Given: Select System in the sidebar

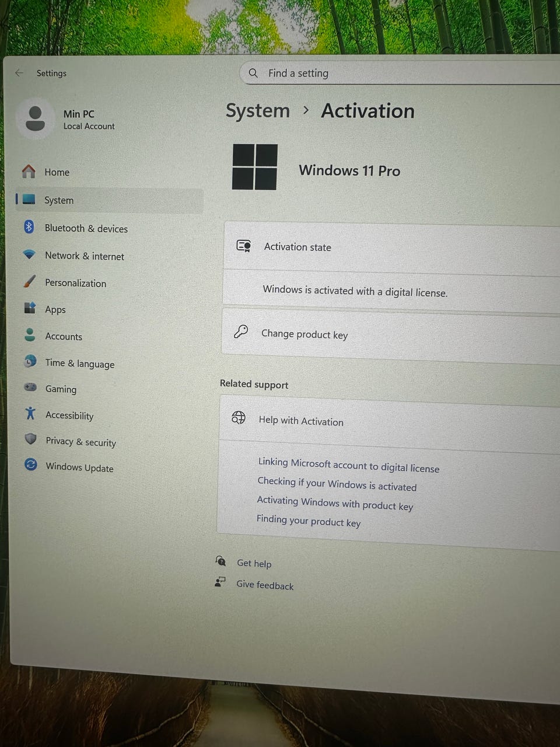Looking at the screenshot, I should 110,200.
